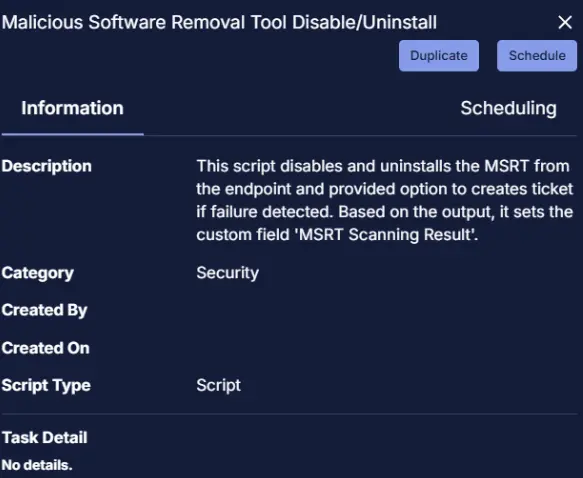Click the Duplicate button
Screen dimensions: 583x478
[439, 56]
